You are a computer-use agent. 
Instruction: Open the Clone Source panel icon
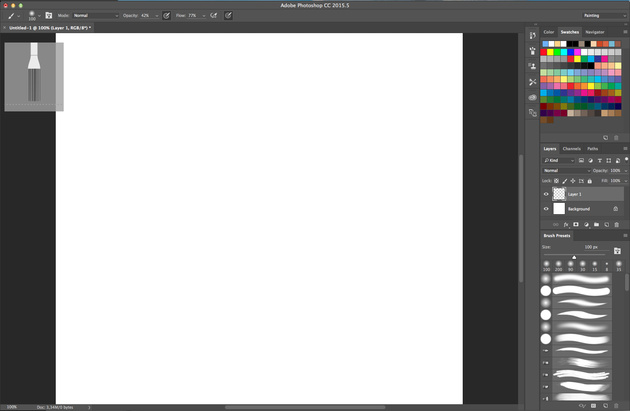532,66
